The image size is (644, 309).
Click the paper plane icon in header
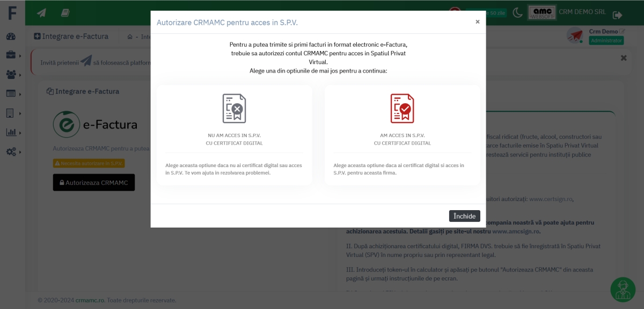[x=41, y=13]
